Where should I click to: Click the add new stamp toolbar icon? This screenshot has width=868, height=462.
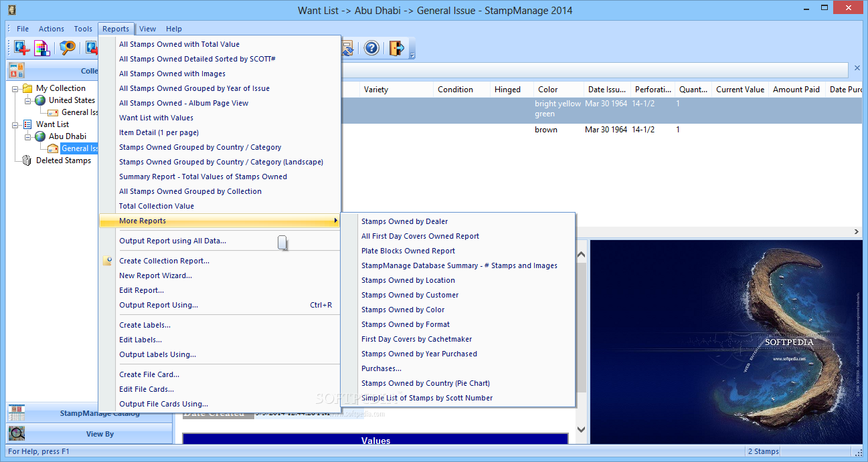tap(21, 48)
